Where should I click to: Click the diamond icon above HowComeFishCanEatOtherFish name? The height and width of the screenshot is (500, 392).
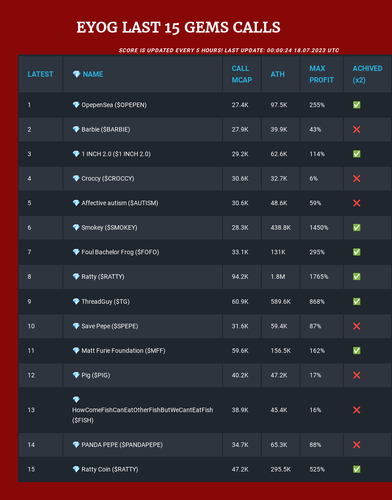(x=76, y=399)
